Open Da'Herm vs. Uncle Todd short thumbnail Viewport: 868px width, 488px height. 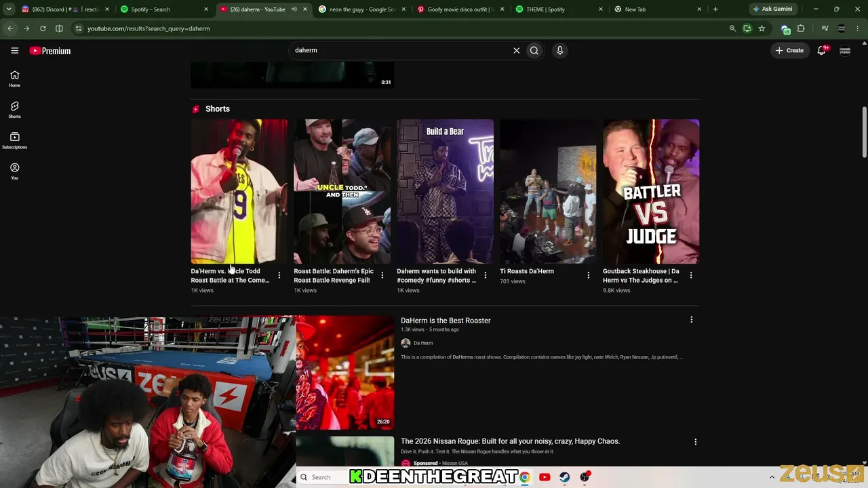pyautogui.click(x=239, y=192)
